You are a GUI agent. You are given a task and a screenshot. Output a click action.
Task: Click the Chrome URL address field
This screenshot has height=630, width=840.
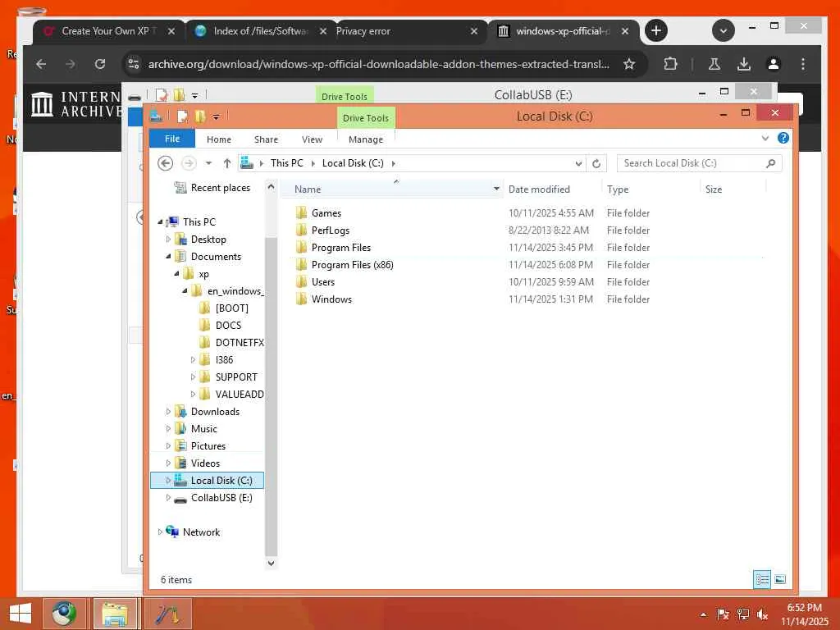point(379,64)
